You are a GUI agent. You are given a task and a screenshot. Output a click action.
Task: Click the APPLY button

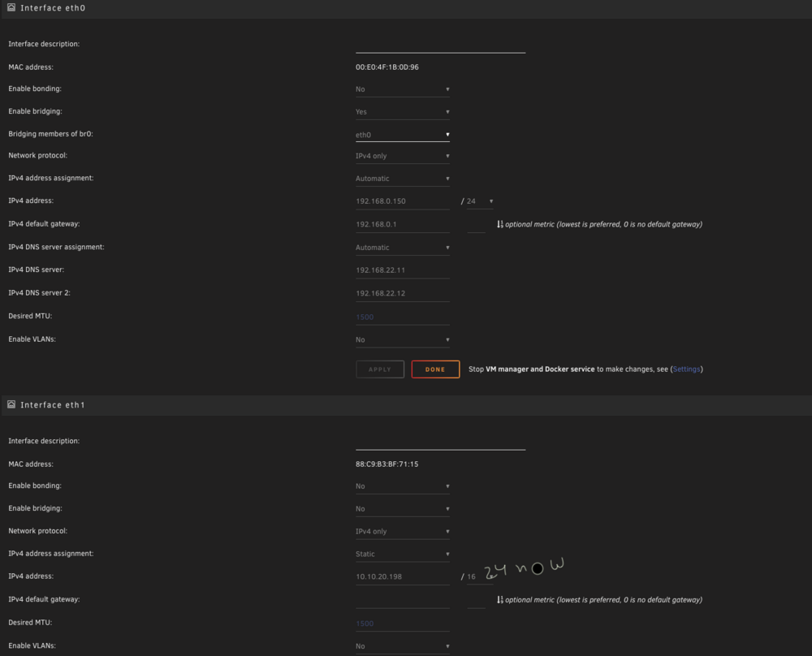(x=380, y=369)
